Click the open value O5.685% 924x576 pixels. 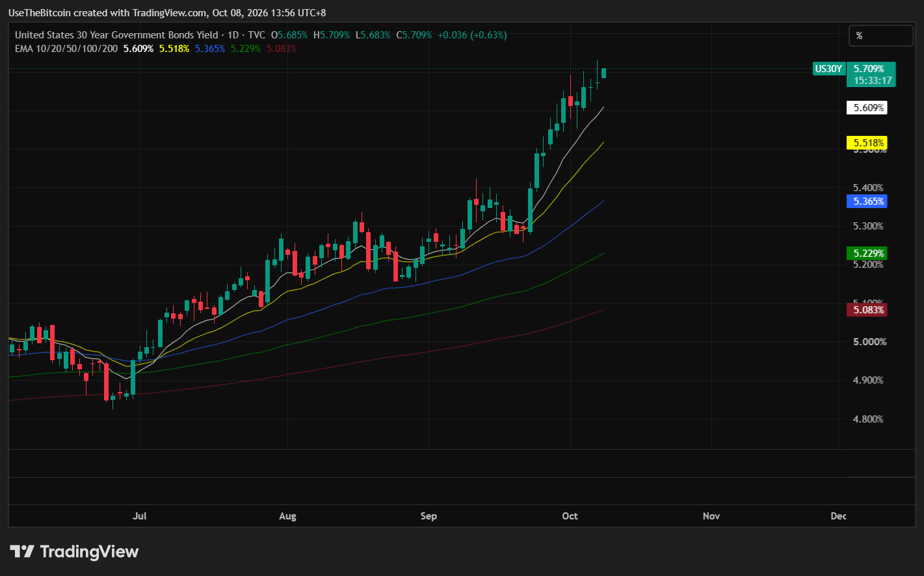(x=289, y=35)
